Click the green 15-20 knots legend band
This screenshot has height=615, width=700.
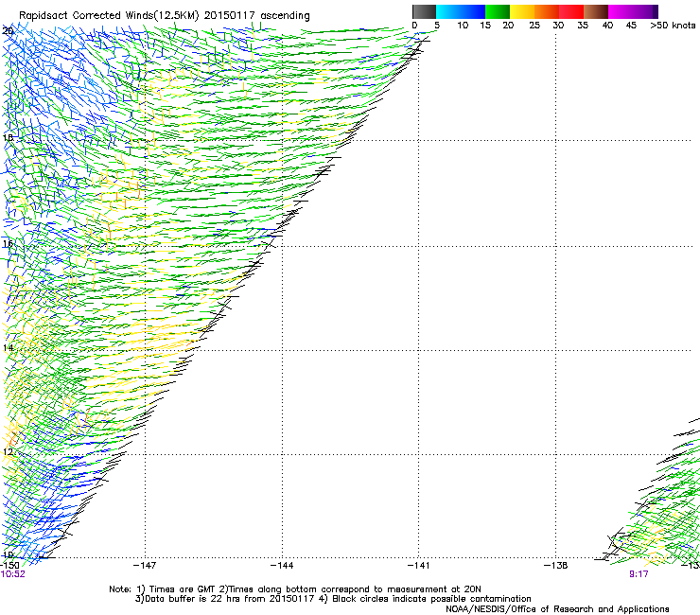498,11
